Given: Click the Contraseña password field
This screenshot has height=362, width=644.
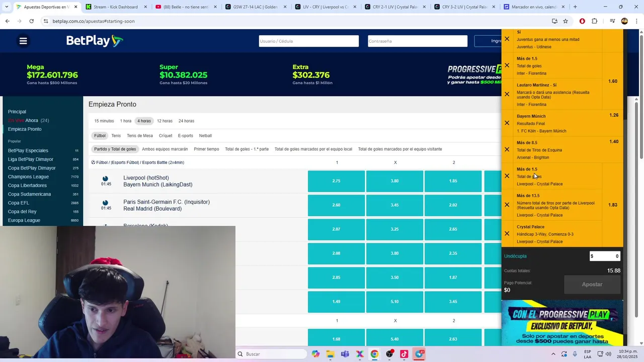Looking at the screenshot, I should pos(418,41).
